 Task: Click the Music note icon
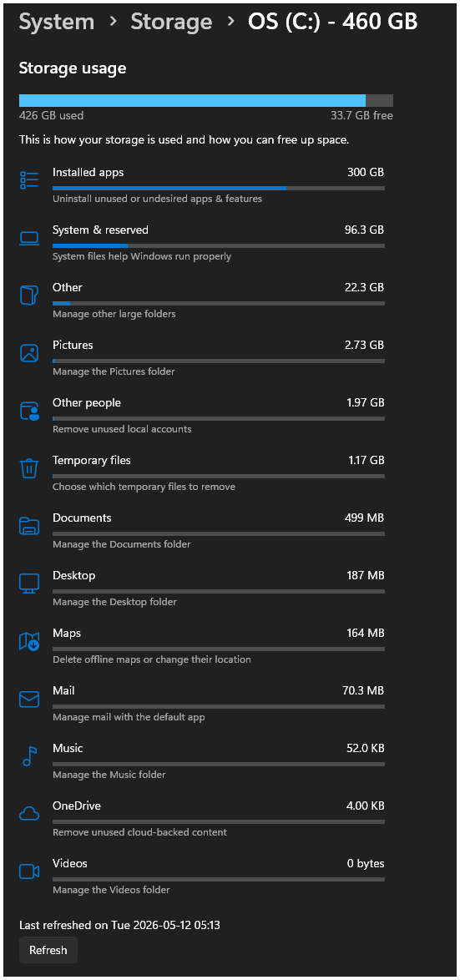pos(29,756)
